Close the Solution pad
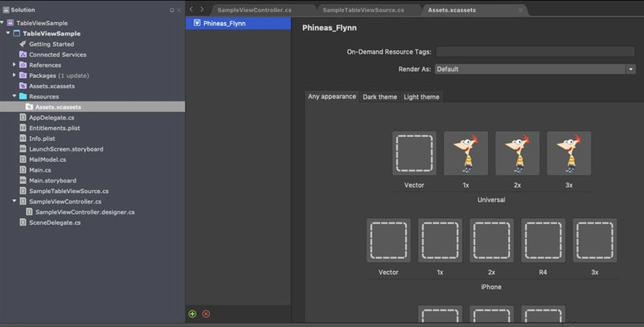This screenshot has height=327, width=644. (179, 11)
